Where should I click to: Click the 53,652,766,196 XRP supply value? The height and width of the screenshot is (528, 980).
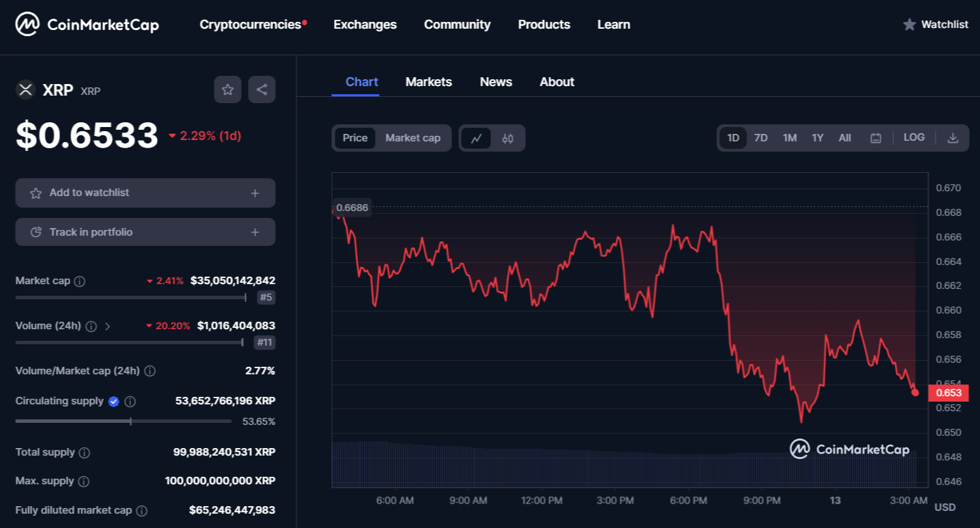click(225, 401)
